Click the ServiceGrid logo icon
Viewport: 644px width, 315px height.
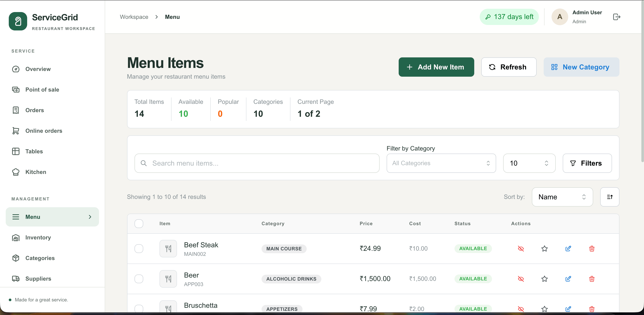pos(18,21)
